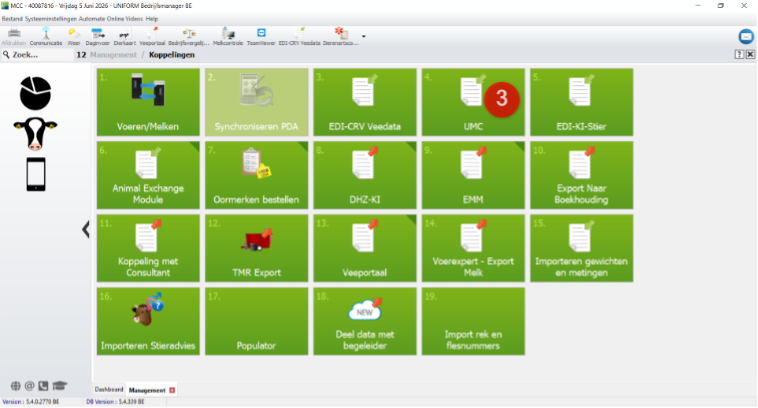Screen dimensions: 758x408
Task: Expand the toolbar overflow arrow
Action: point(364,36)
